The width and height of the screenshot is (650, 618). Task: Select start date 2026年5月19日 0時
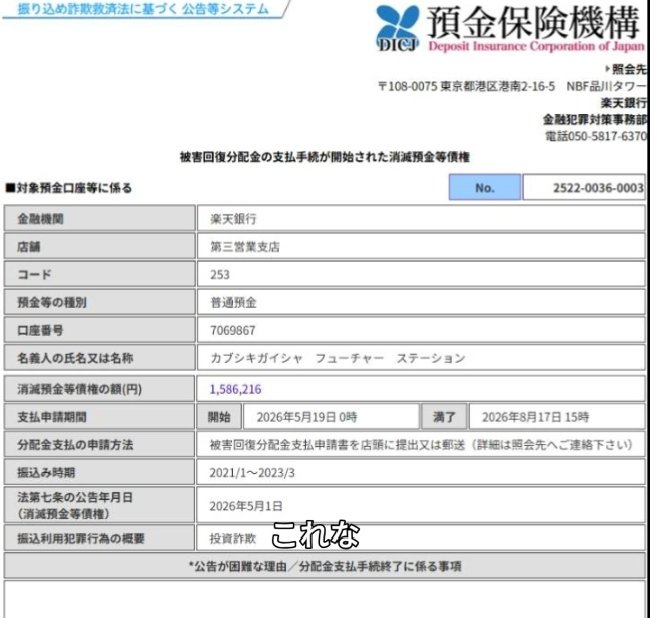[307, 417]
